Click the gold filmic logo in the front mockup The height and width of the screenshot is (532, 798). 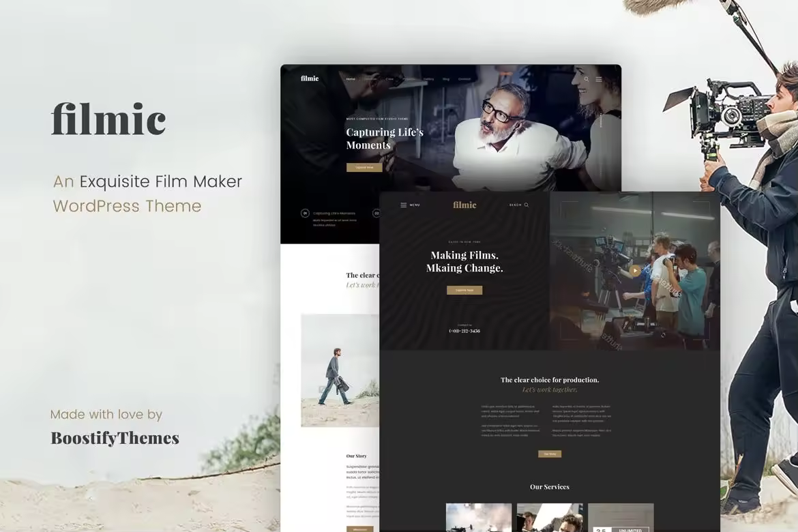(464, 205)
